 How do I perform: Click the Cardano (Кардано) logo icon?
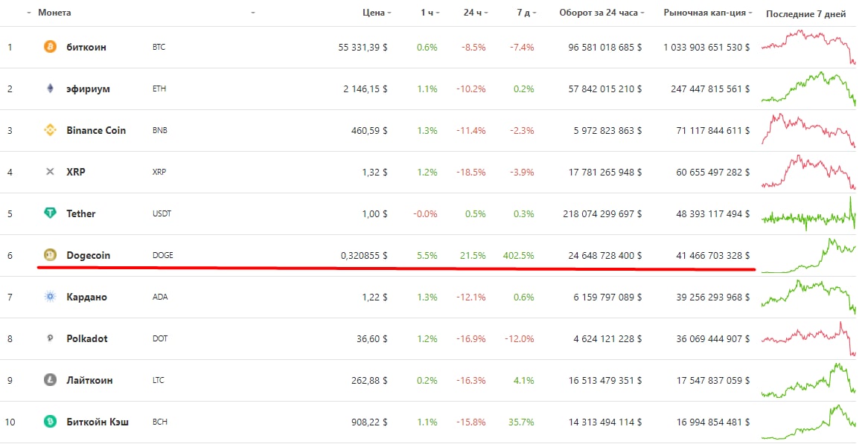[x=50, y=297]
